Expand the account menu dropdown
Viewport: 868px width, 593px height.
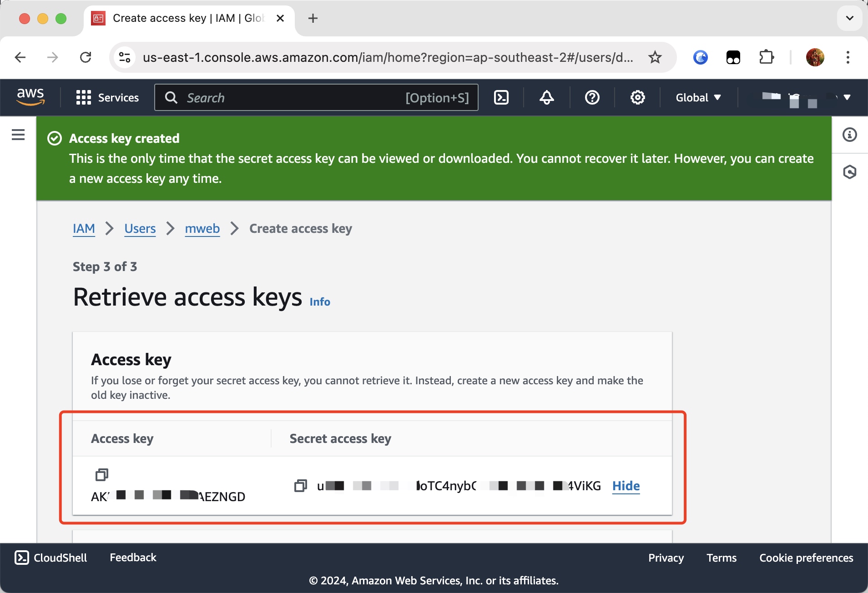coord(847,97)
